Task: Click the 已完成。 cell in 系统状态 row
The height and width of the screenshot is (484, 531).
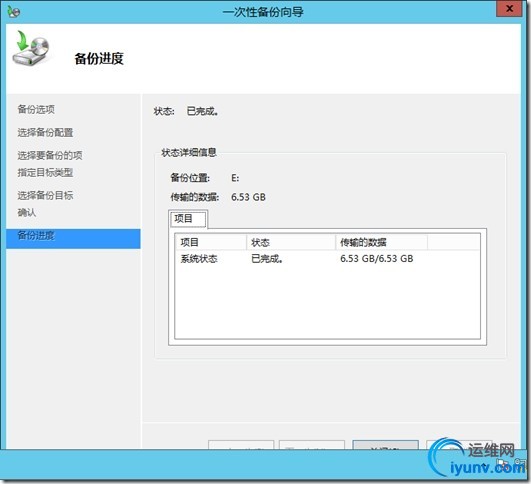Action: click(x=267, y=259)
